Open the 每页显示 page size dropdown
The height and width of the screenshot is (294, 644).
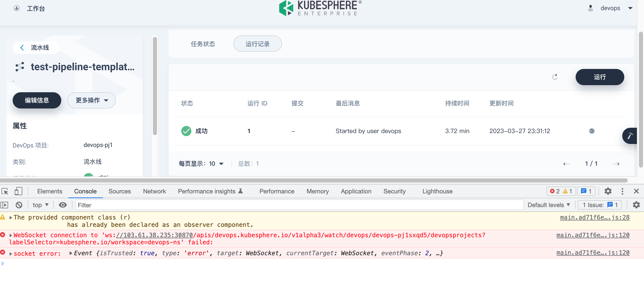[216, 163]
